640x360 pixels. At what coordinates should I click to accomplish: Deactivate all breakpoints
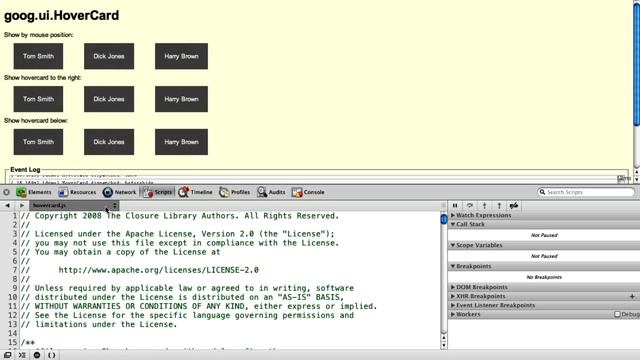[x=514, y=205]
